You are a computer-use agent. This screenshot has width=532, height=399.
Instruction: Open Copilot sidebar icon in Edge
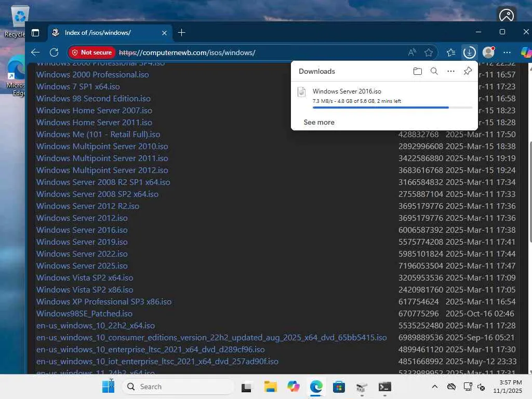526,52
